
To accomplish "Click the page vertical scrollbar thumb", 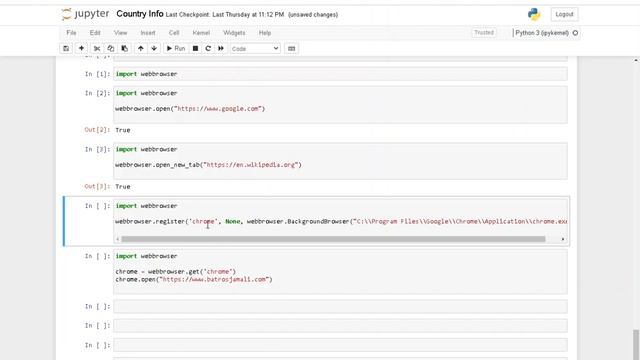I will [636, 345].
